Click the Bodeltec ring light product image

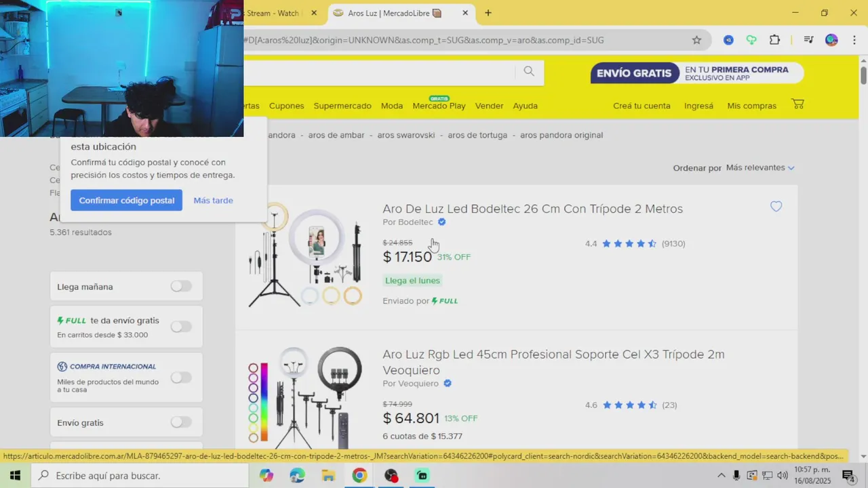pyautogui.click(x=306, y=256)
